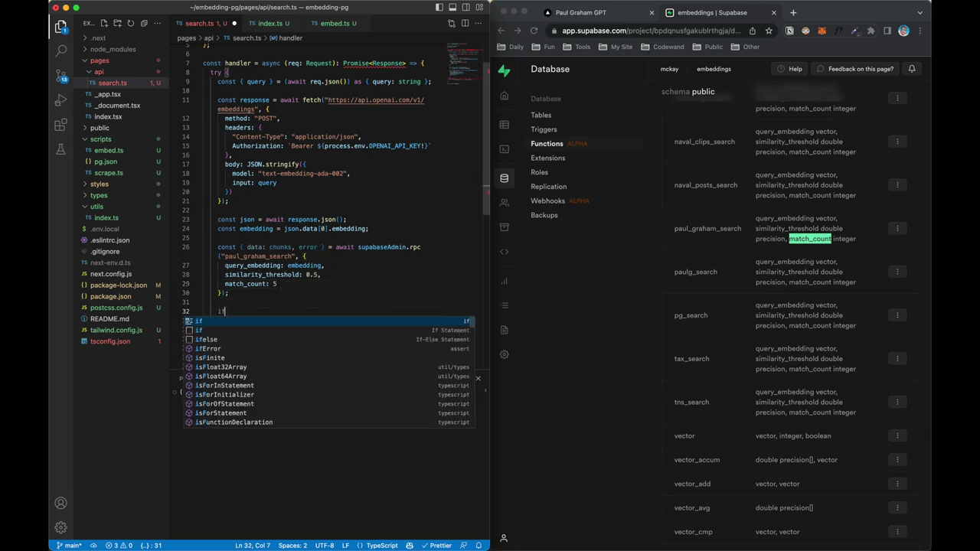Image resolution: width=980 pixels, height=551 pixels.
Task: Open Chrome Extensions puzzle icon
Action: pos(871,31)
